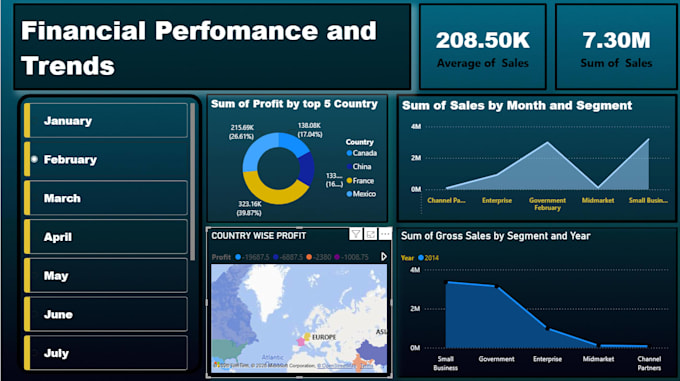The height and width of the screenshot is (381, 680).
Task: Select the Mexico legend marker
Action: [x=349, y=194]
